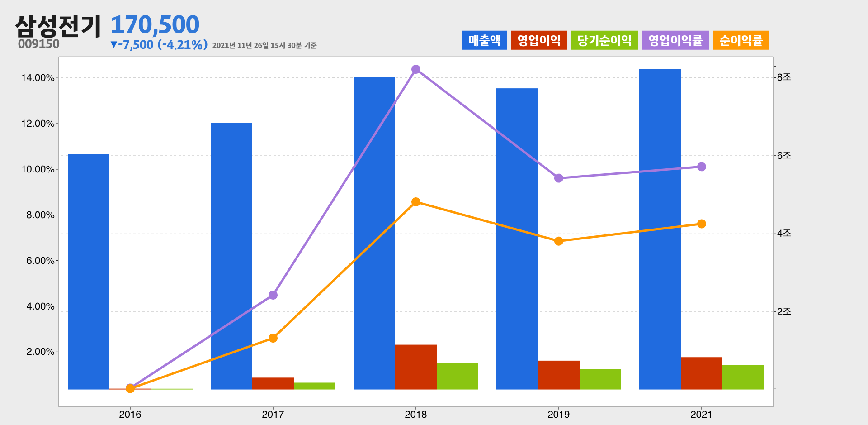The image size is (868, 425).
Task: Toggle the 당기순이익 legend series
Action: coord(604,40)
